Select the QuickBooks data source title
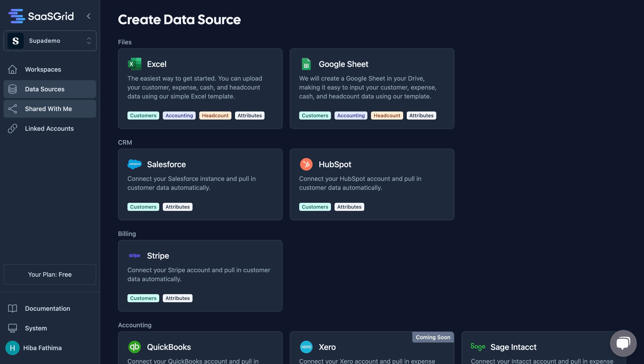This screenshot has height=364, width=644. pyautogui.click(x=169, y=347)
